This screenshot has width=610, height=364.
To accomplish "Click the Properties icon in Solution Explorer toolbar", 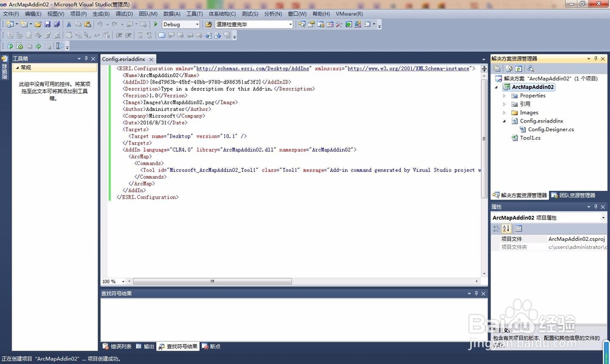I will [497, 69].
